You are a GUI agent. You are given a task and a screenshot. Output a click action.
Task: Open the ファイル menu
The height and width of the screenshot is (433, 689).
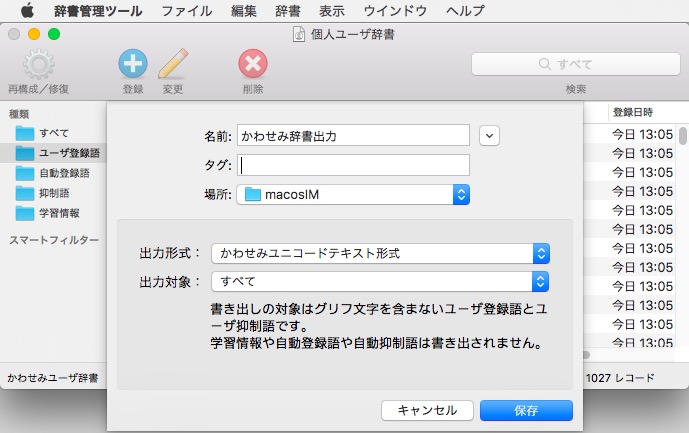click(x=187, y=11)
